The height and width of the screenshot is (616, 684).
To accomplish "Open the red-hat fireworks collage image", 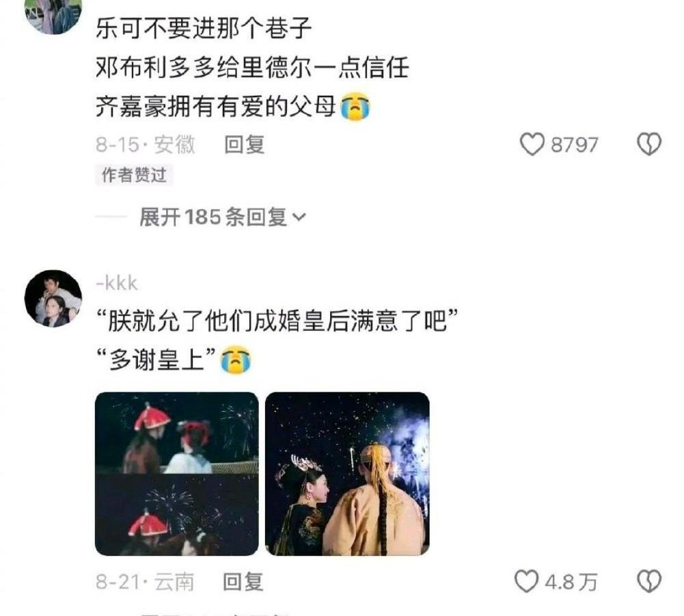I will [x=177, y=474].
